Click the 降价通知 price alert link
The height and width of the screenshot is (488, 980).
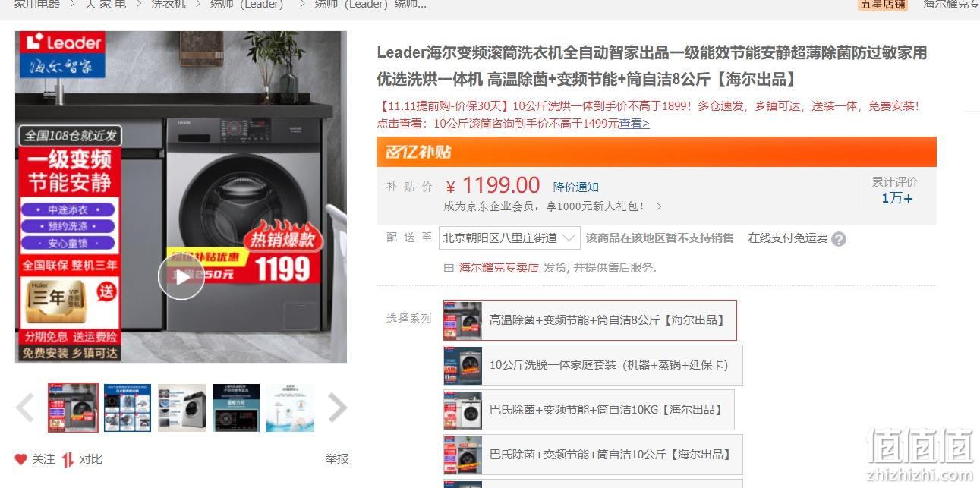[x=575, y=187]
